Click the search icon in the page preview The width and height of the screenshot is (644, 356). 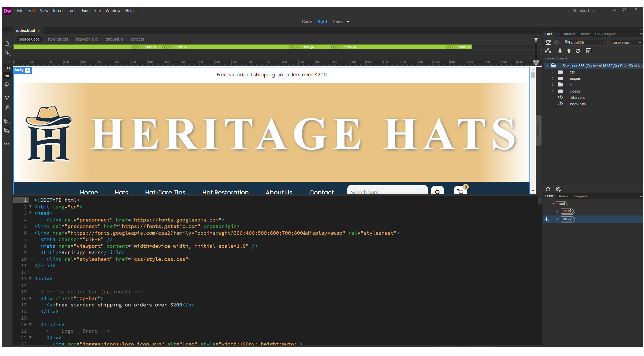(437, 190)
